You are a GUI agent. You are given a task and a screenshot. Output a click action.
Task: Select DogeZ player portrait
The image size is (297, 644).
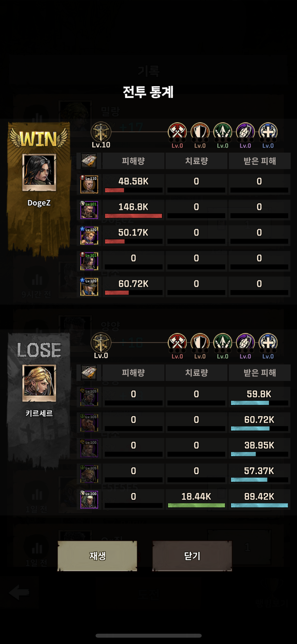click(x=39, y=172)
